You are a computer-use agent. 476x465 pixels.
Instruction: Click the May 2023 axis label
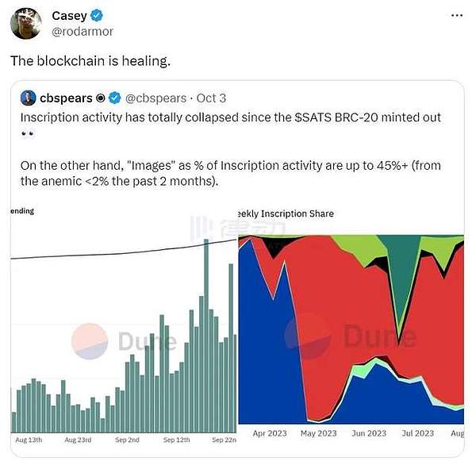[x=317, y=433]
